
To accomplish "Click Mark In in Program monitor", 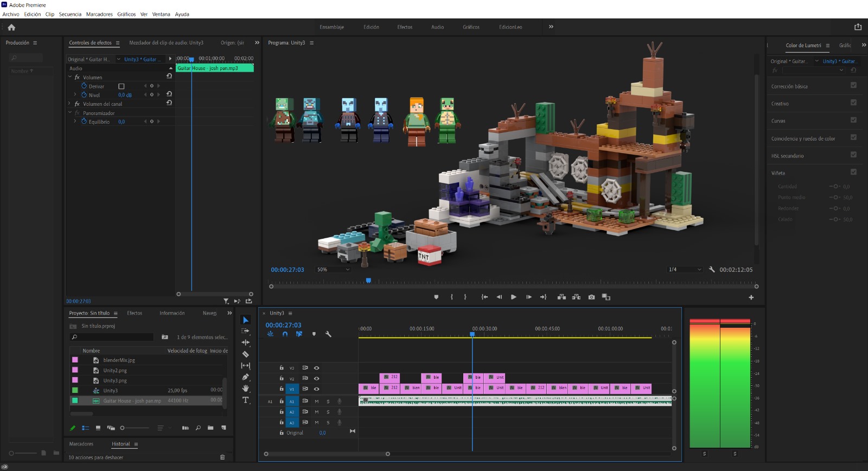I will pyautogui.click(x=451, y=297).
